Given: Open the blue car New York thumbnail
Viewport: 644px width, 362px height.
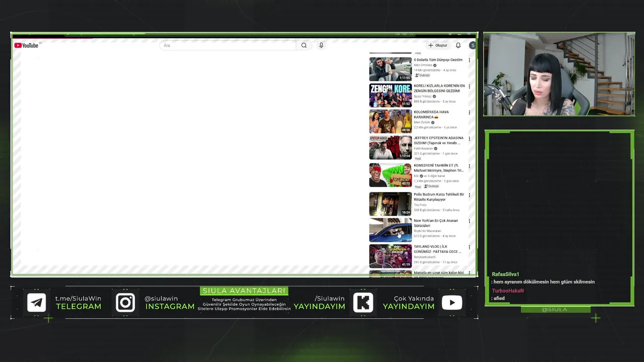Looking at the screenshot, I should click(390, 230).
